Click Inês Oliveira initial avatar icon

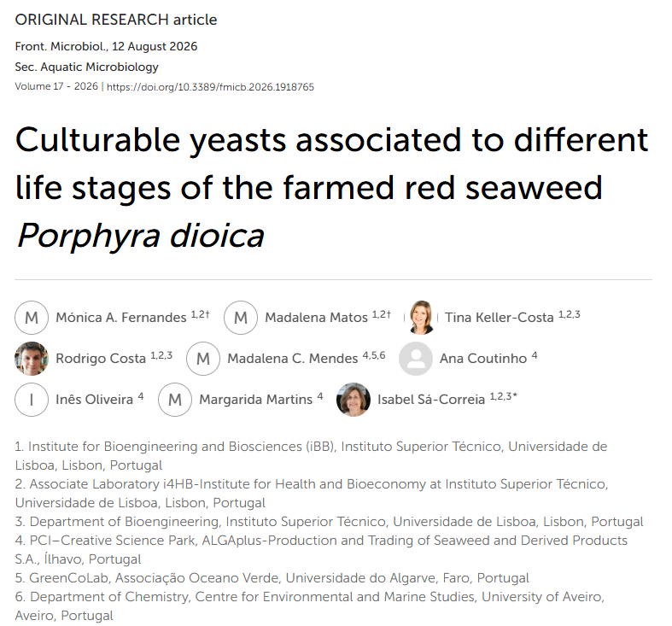click(32, 400)
